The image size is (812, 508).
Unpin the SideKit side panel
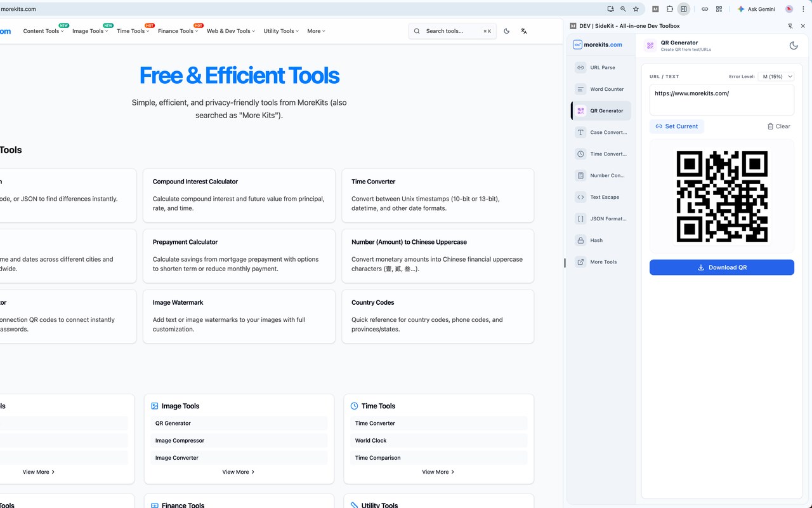point(790,26)
